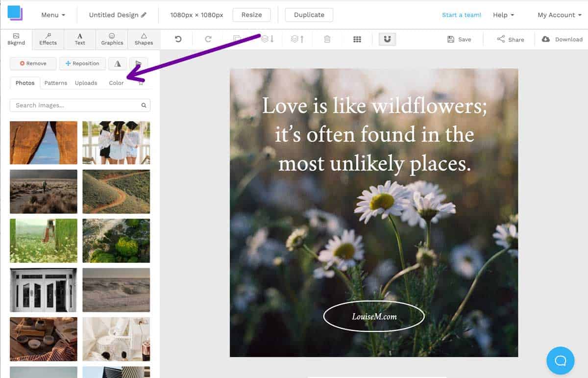588x378 pixels.
Task: Select the wildflowers quote text on canvas
Action: click(x=374, y=135)
